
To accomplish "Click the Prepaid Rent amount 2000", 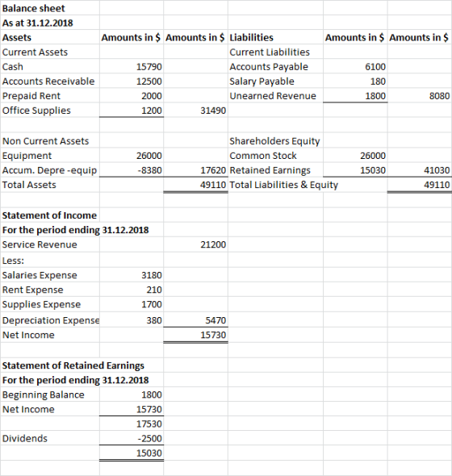I will coord(151,96).
